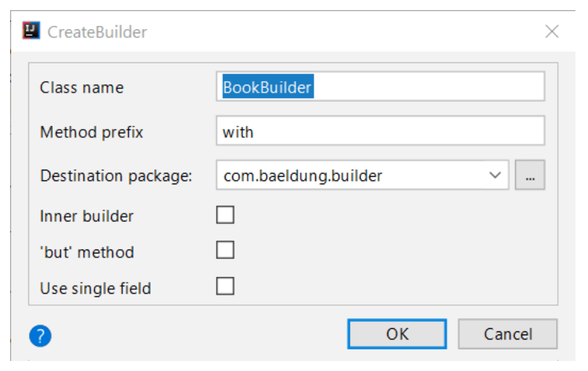Click the Class name label
The height and width of the screenshot is (371, 588).
click(x=82, y=87)
